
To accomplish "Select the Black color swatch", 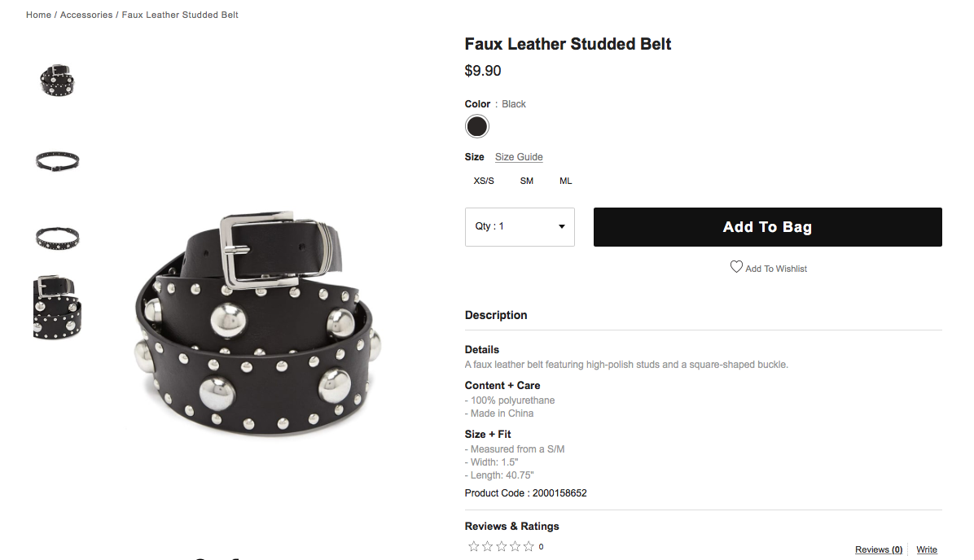I will point(477,127).
